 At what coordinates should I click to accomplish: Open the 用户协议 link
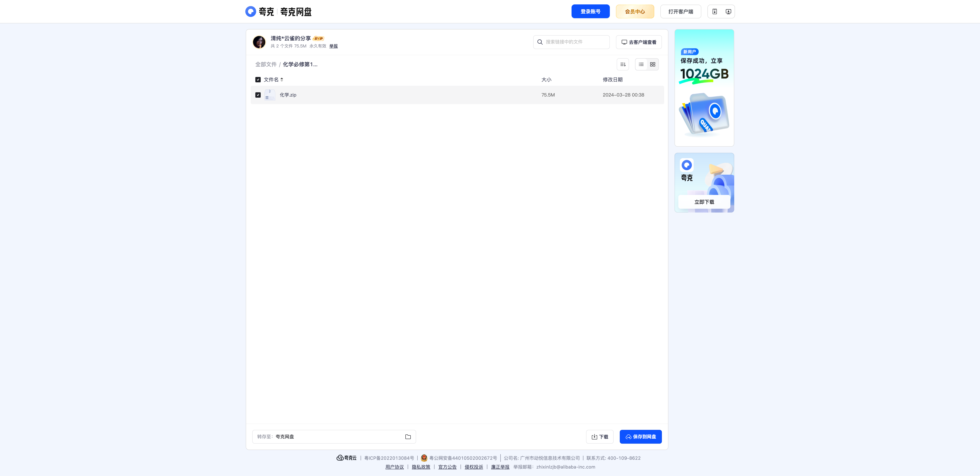pos(394,467)
